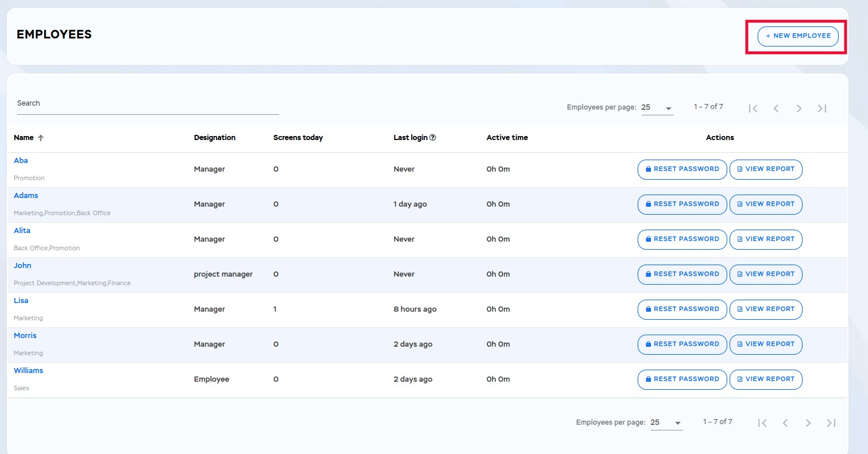Viewport: 868px width, 454px height.
Task: Reset password for Williams
Action: pyautogui.click(x=682, y=379)
